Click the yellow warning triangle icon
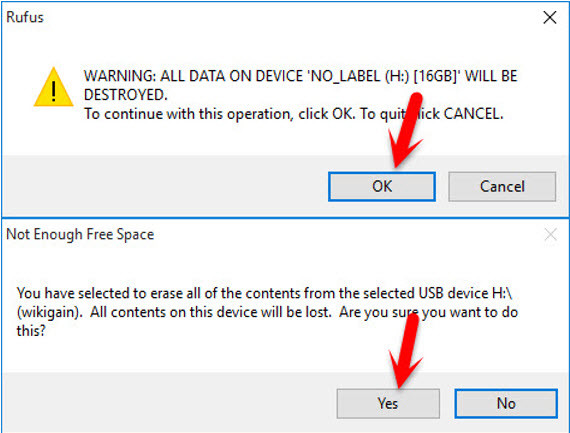Viewport: 570px width, 433px height. 53,87
